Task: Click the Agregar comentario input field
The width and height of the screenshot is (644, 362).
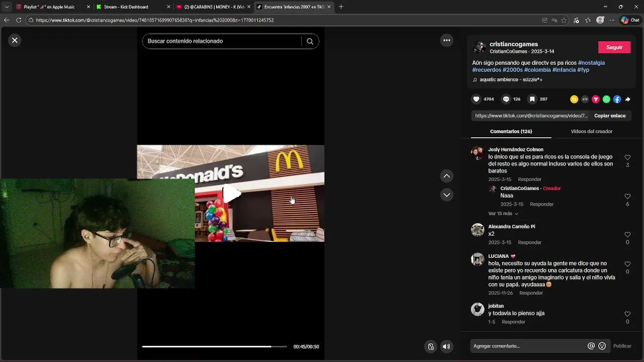Action: click(528, 346)
